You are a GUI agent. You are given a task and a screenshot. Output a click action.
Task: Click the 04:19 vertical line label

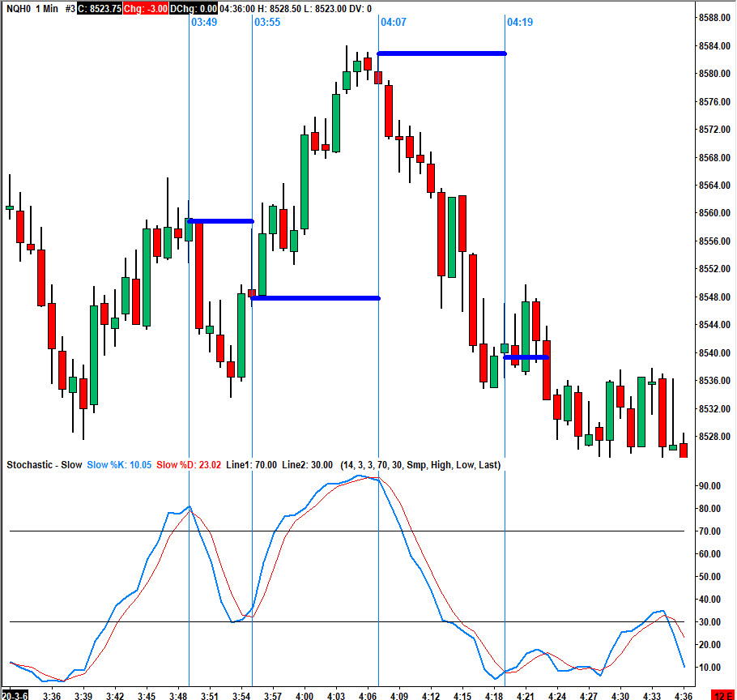click(520, 22)
